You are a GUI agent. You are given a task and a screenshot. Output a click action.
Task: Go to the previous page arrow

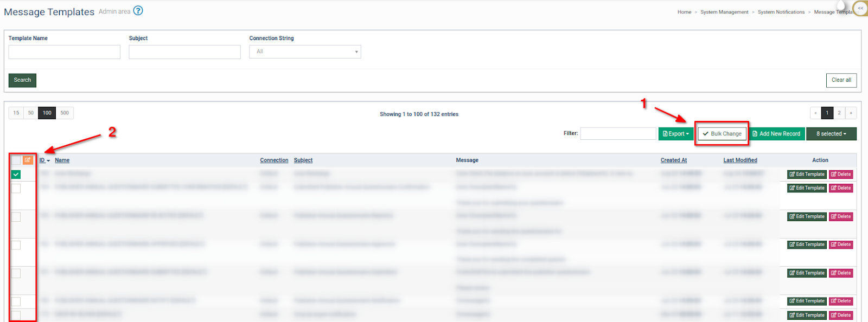tap(815, 113)
